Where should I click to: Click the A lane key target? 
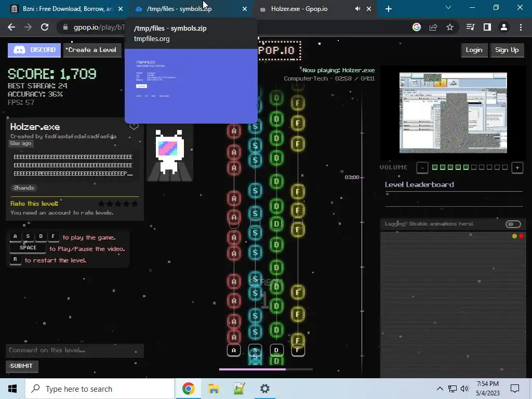point(234,351)
